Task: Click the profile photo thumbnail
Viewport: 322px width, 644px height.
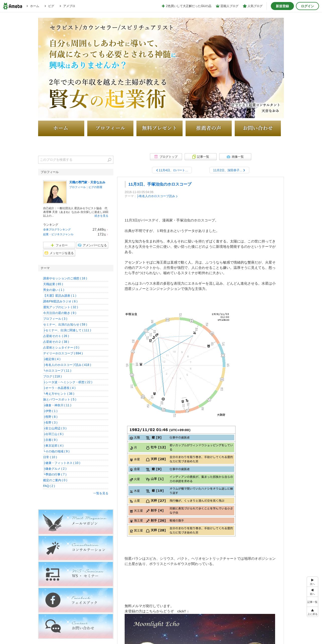Action: [x=55, y=192]
